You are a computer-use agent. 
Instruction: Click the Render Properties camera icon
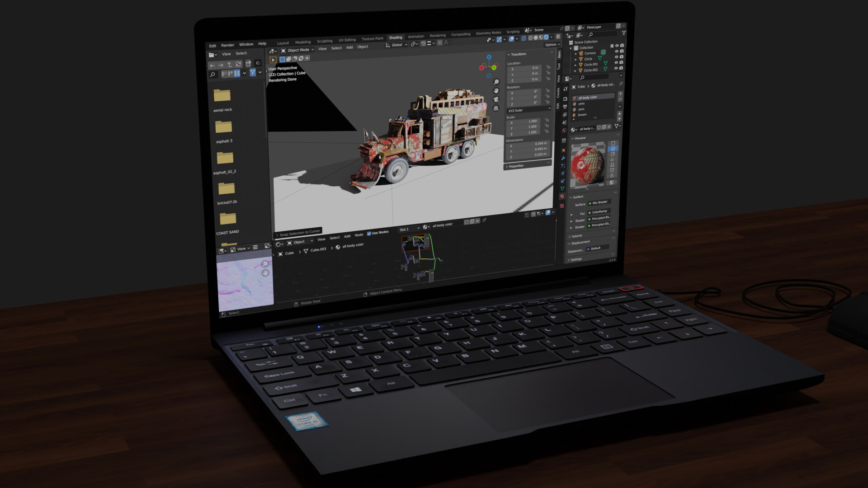click(x=565, y=99)
